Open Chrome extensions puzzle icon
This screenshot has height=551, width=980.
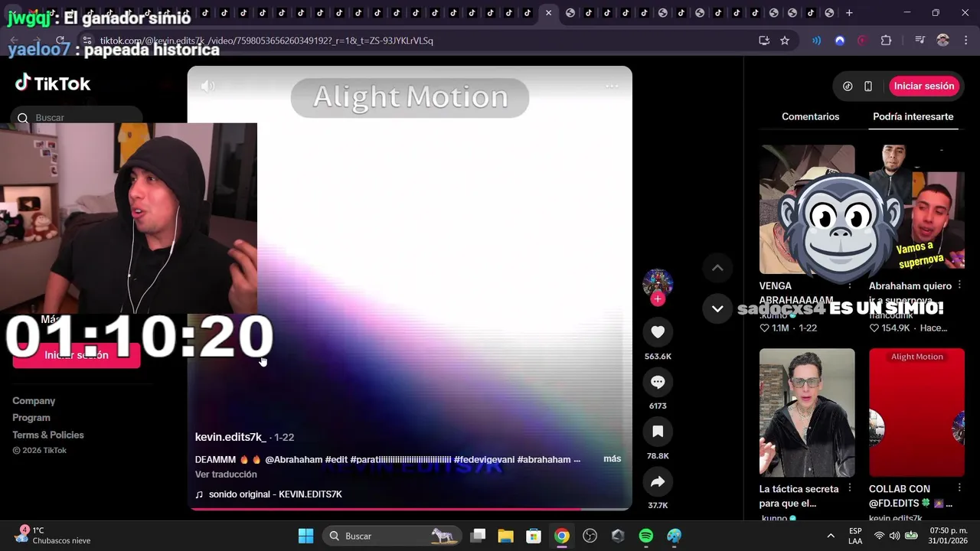point(886,41)
